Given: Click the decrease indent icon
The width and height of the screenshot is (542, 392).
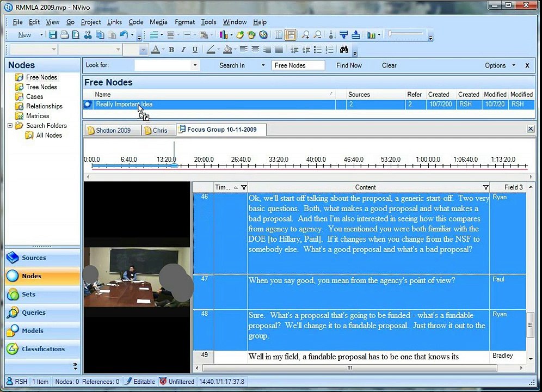Looking at the screenshot, I should pyautogui.click(x=294, y=50).
